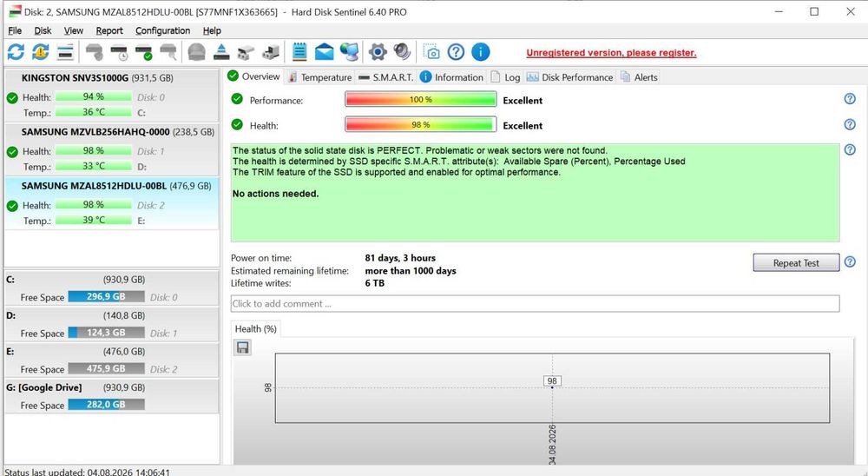Click Unregistered version, please register link

coord(611,53)
